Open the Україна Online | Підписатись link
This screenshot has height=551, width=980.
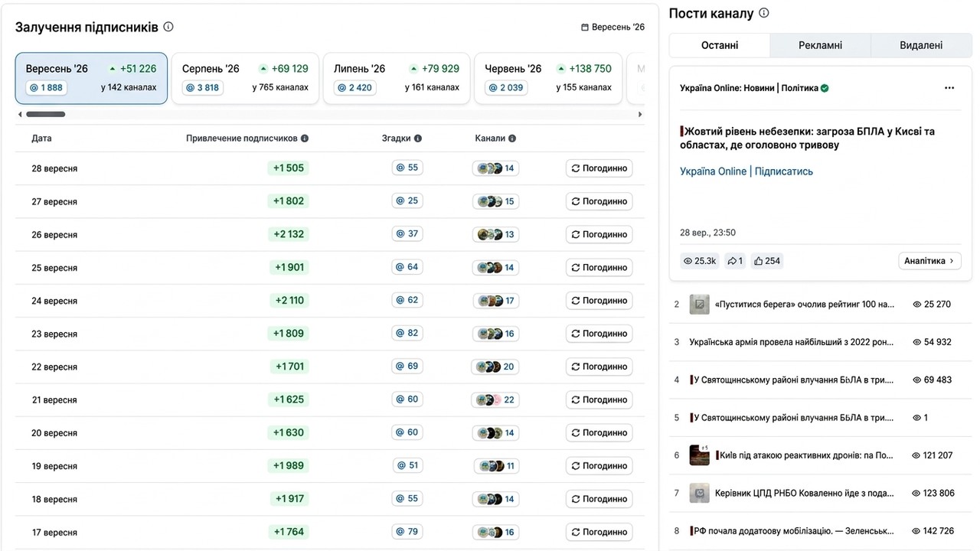click(x=746, y=171)
